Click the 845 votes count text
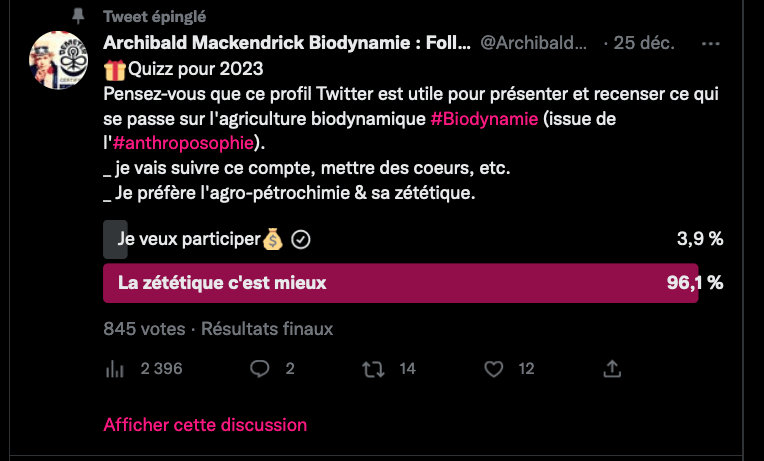Screen dimensions: 764x461 click(145, 328)
